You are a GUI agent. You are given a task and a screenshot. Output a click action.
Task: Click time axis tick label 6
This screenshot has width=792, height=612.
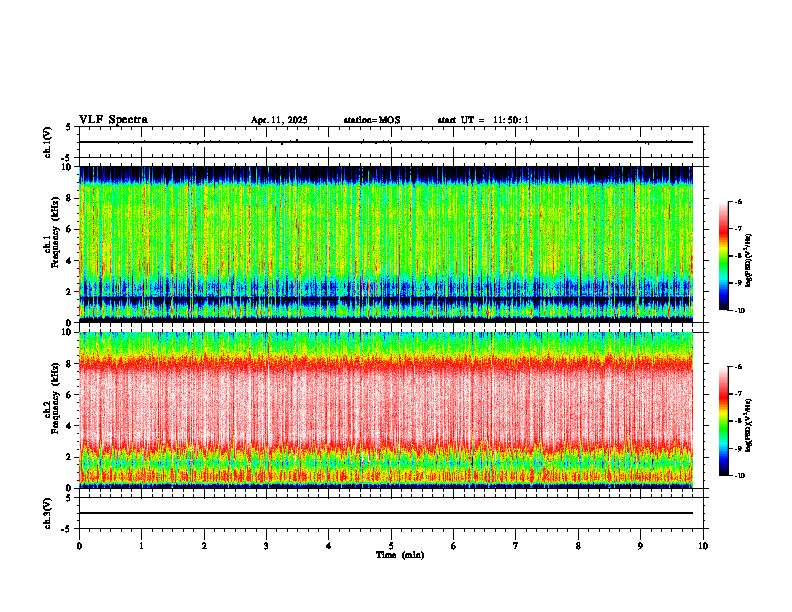(x=454, y=546)
